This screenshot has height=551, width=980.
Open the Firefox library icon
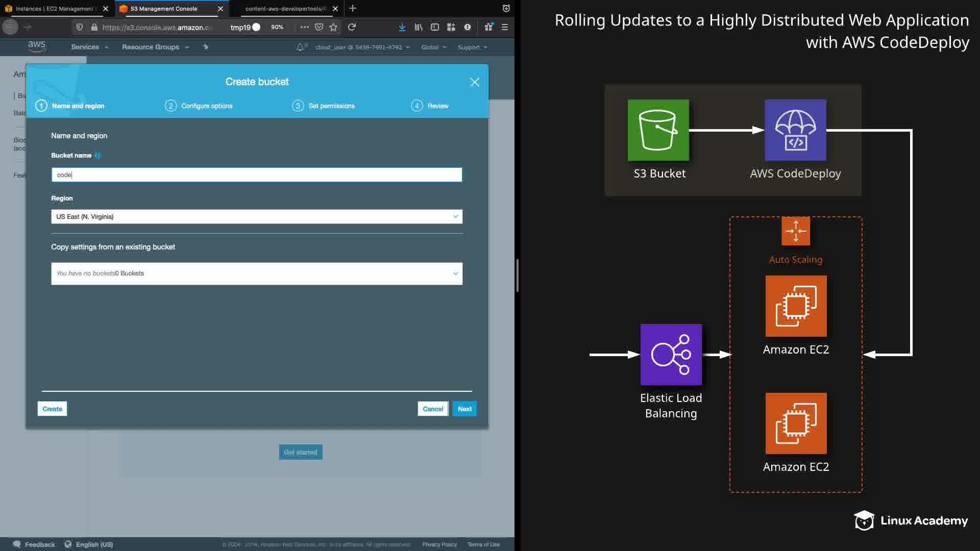(419, 27)
